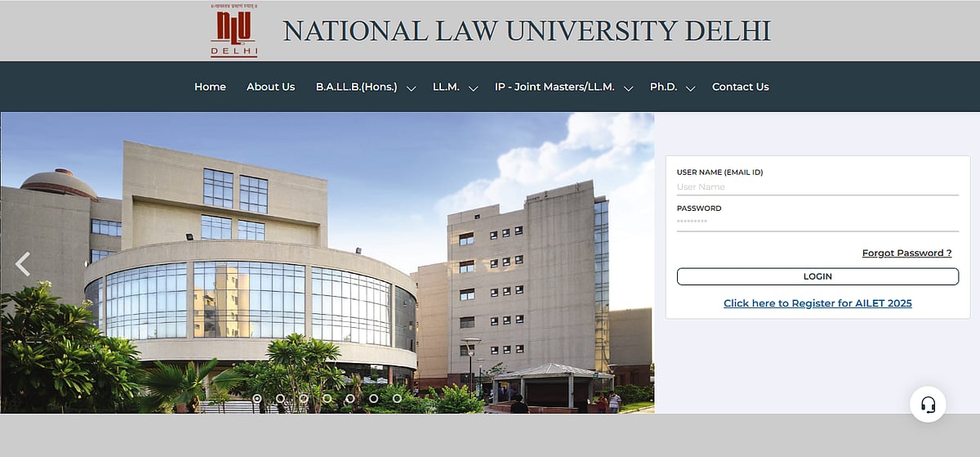The height and width of the screenshot is (457, 980).
Task: Go to previous slide with left arrow
Action: 23,263
